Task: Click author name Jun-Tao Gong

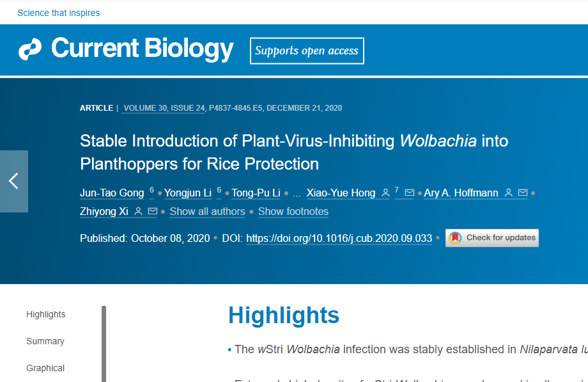Action: click(x=112, y=193)
